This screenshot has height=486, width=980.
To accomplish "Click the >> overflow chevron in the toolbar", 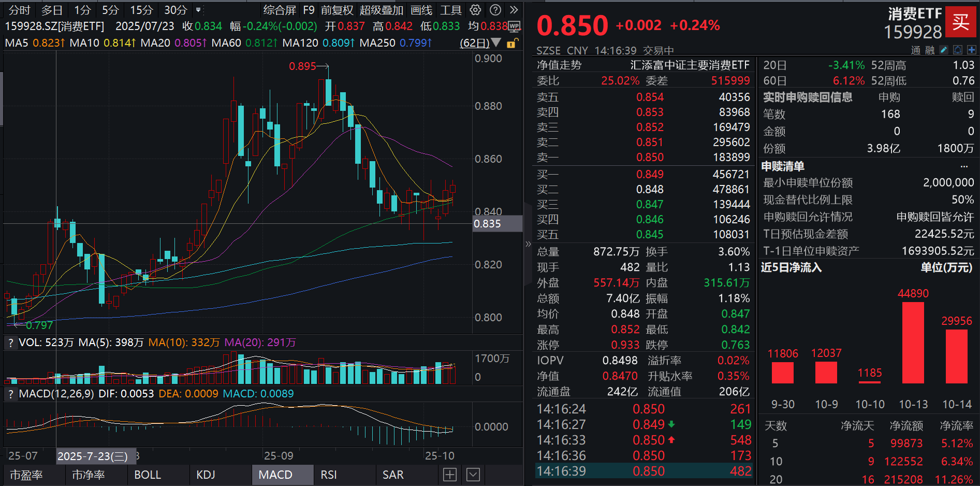I will tap(513, 9).
